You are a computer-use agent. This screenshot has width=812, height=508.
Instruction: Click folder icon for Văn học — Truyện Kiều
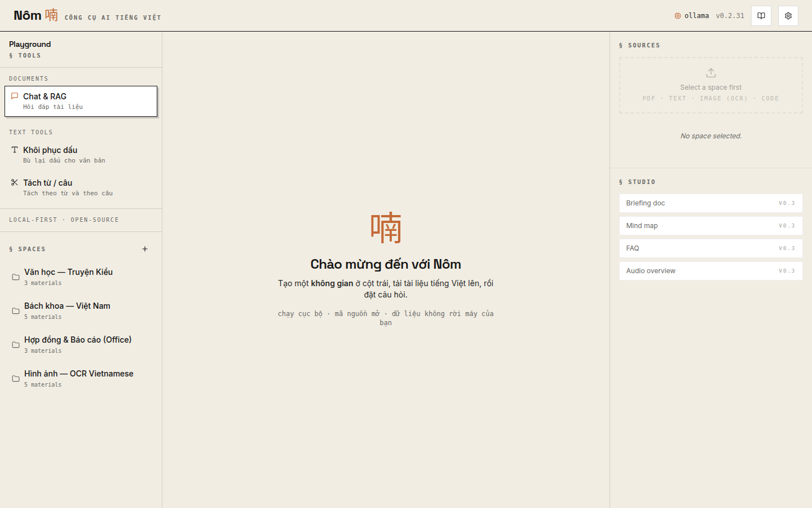tap(16, 277)
